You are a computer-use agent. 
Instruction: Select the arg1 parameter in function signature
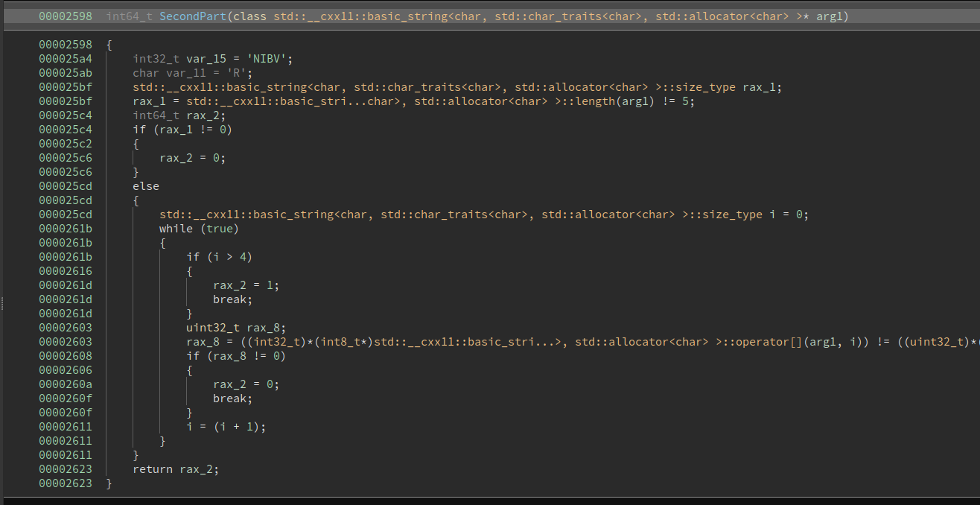coord(830,16)
